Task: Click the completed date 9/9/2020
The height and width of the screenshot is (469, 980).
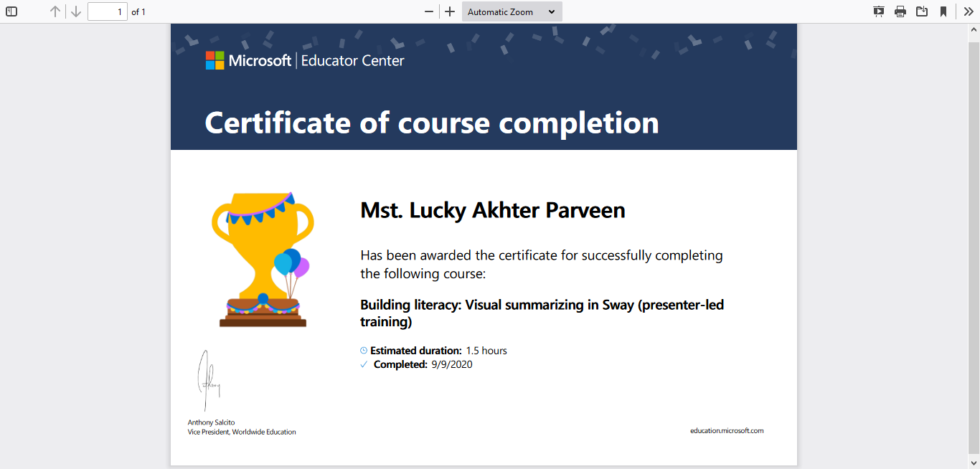Action: (x=452, y=364)
